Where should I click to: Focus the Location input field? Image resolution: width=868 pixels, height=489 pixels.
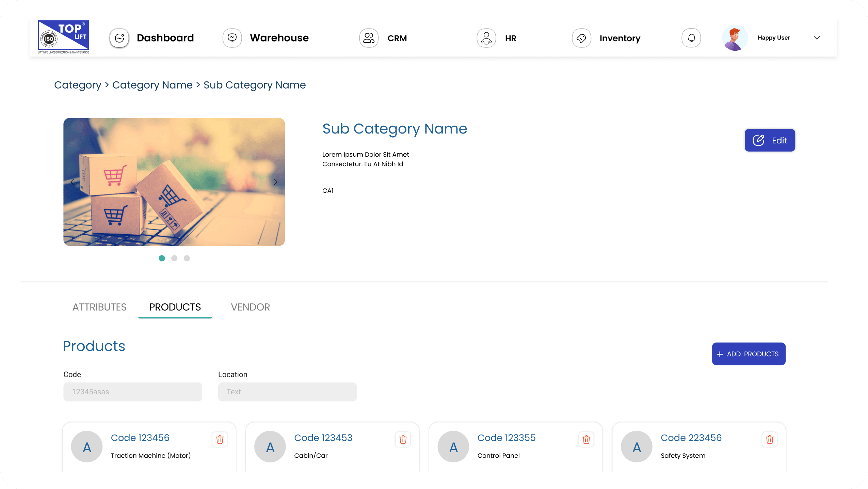pyautogui.click(x=287, y=392)
